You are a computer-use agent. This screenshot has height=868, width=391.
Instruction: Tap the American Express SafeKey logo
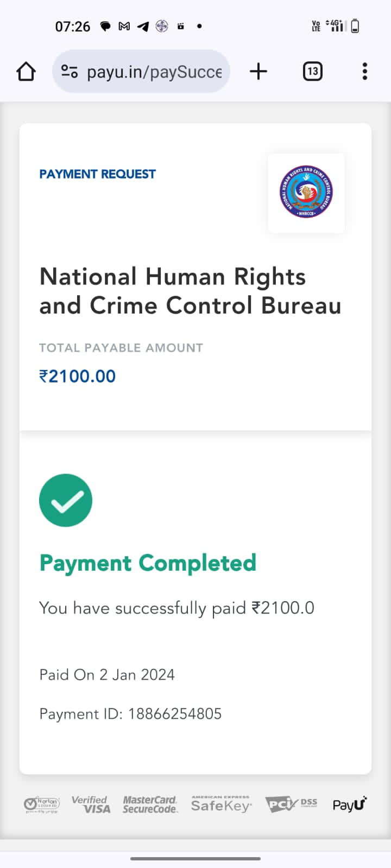click(221, 804)
